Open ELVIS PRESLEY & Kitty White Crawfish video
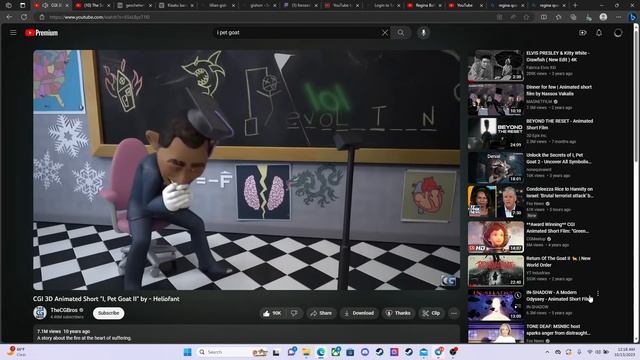Viewport: 640px width, 360px height. [558, 56]
